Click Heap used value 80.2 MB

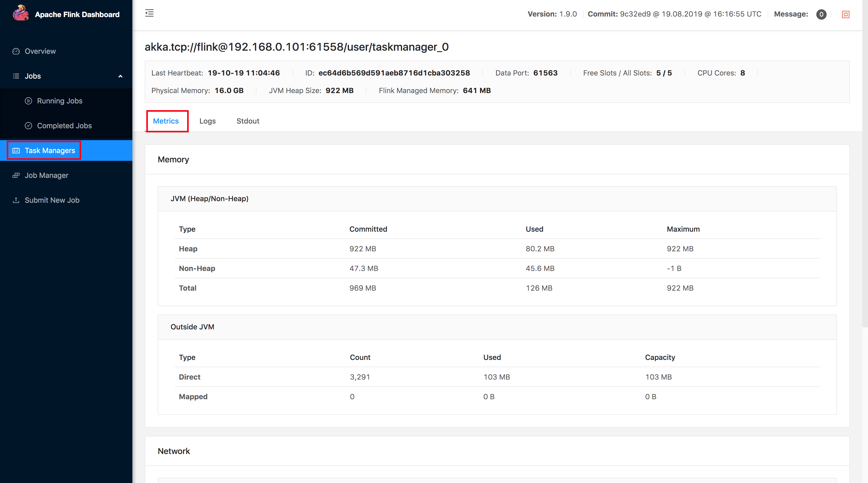[x=540, y=249]
